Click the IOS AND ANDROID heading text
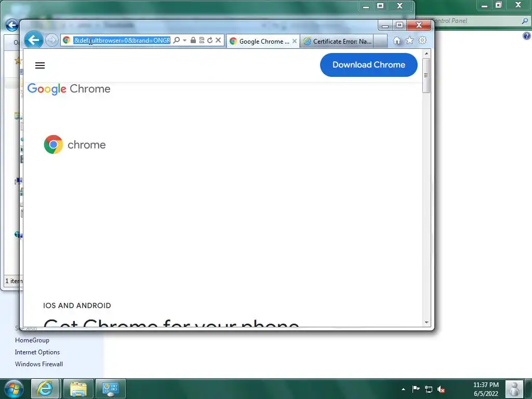Viewport: 532px width, 399px height. (x=77, y=305)
